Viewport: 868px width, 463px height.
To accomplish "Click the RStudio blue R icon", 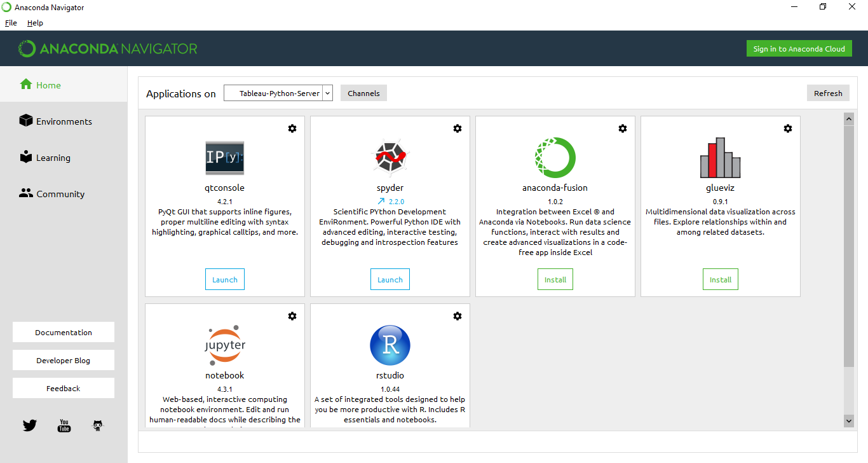I will [x=390, y=345].
